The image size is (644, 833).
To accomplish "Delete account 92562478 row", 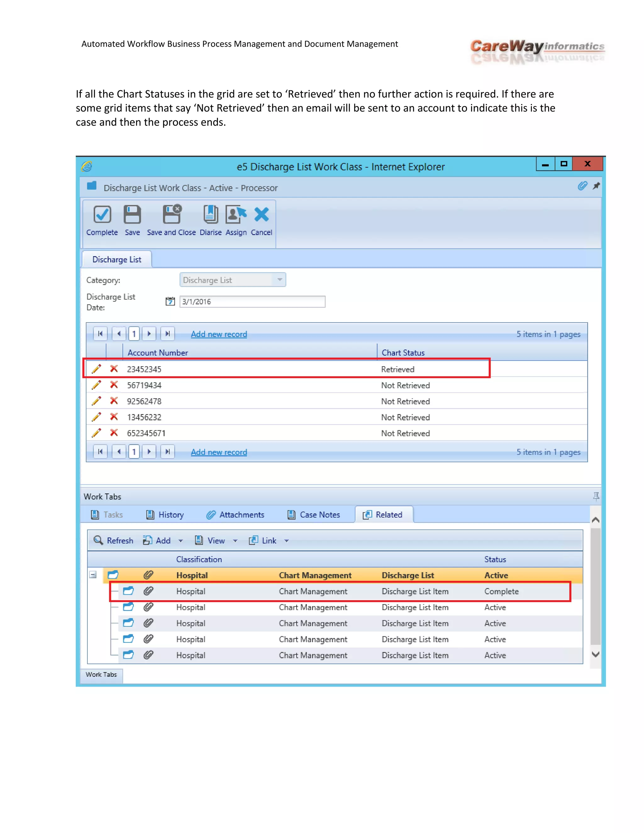I will (x=114, y=400).
